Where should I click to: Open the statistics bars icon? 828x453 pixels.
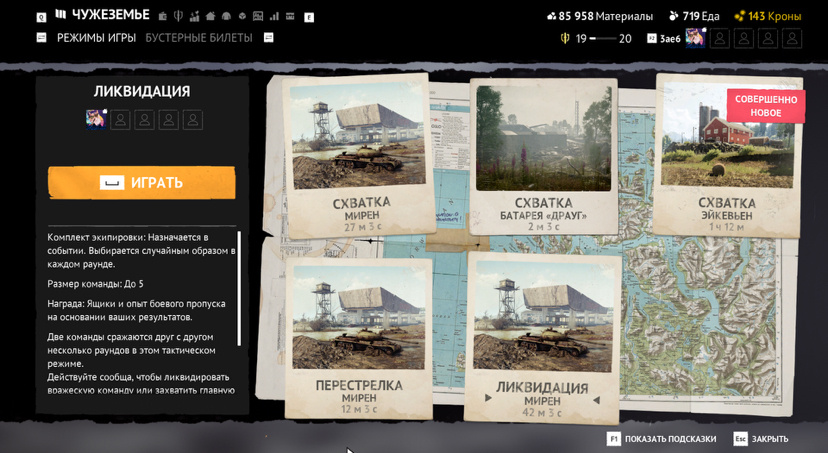[x=274, y=16]
